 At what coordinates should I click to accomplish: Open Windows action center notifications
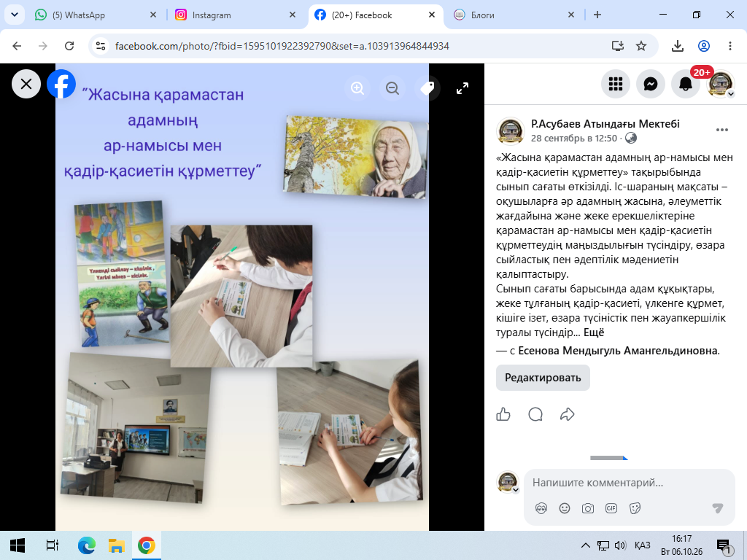[x=724, y=547]
